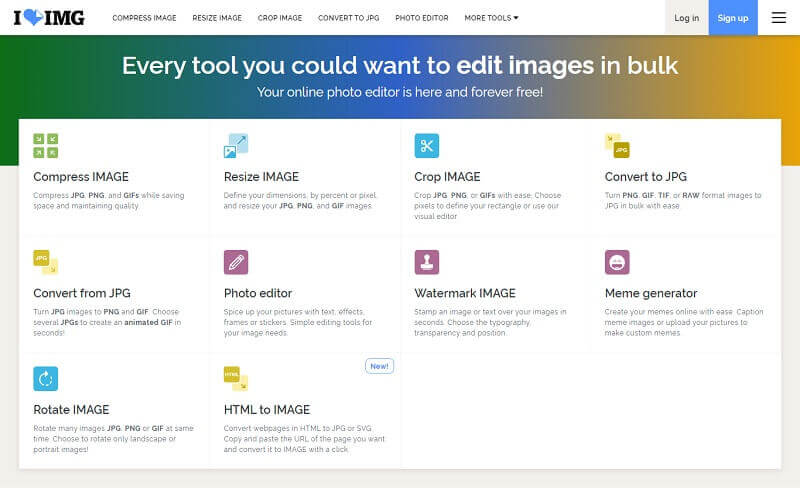Open the Convert to JPG tool title
This screenshot has width=800, height=500.
pos(645,177)
